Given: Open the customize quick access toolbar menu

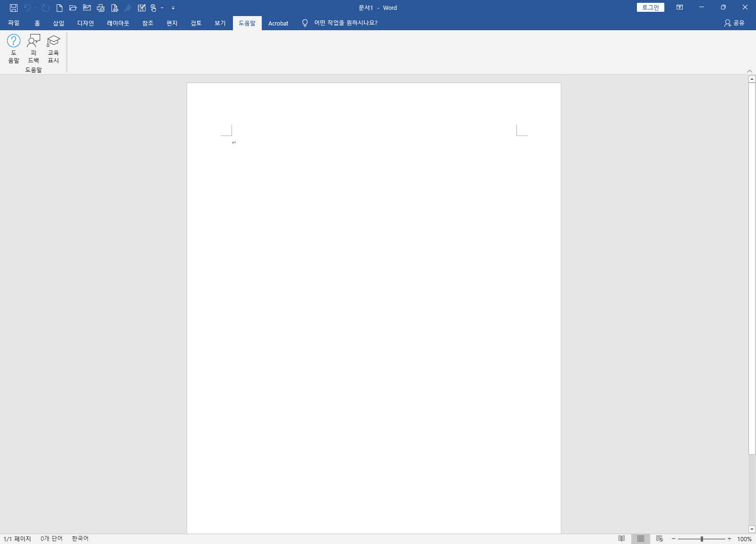Looking at the screenshot, I should [173, 8].
